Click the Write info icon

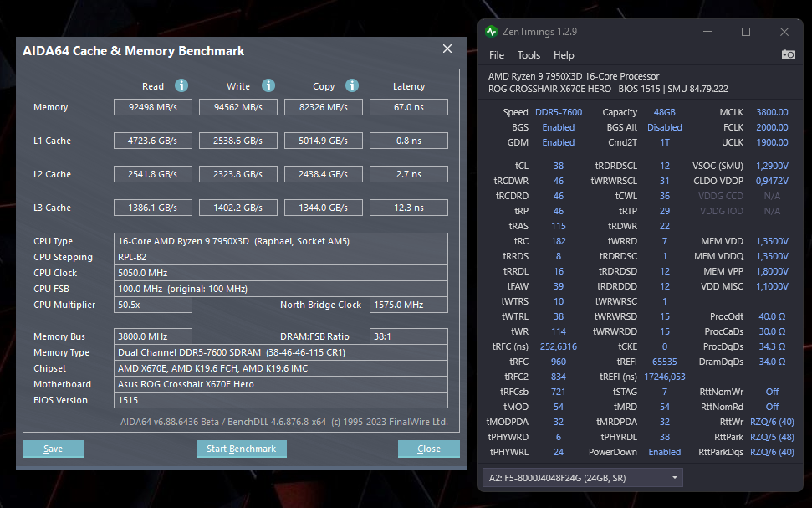pyautogui.click(x=268, y=85)
